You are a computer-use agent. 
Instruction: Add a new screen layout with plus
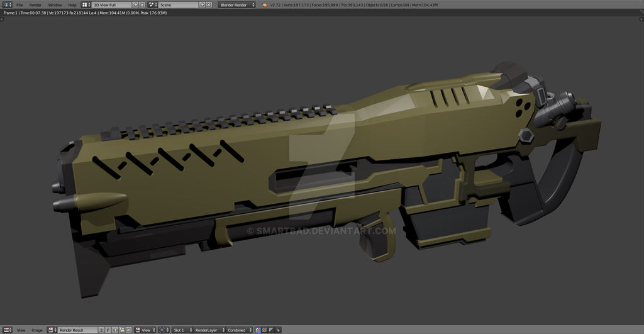click(136, 5)
